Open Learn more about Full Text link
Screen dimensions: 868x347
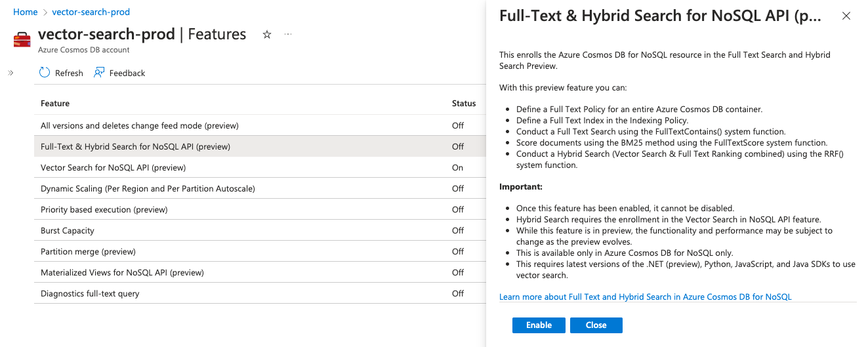point(645,296)
